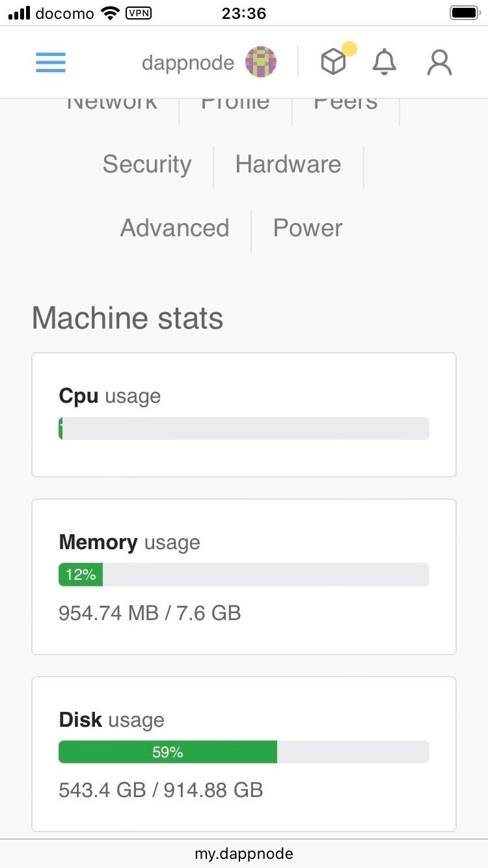Open the hamburger menu

(50, 62)
